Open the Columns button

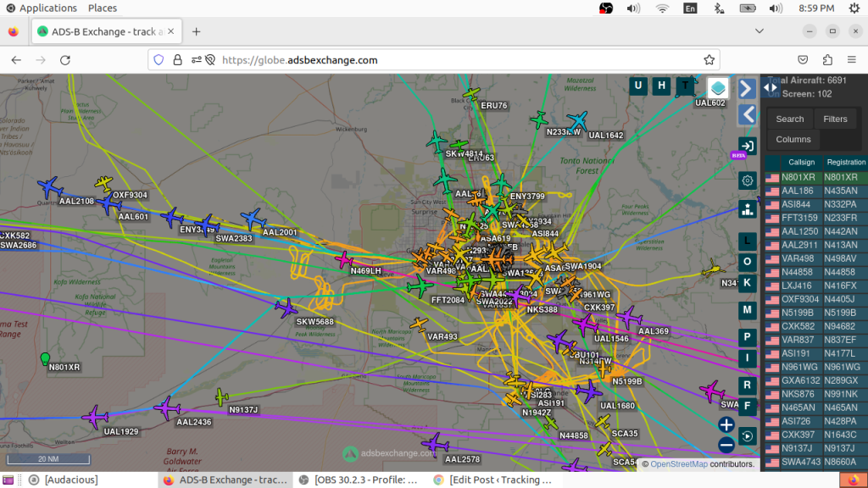pos(793,140)
